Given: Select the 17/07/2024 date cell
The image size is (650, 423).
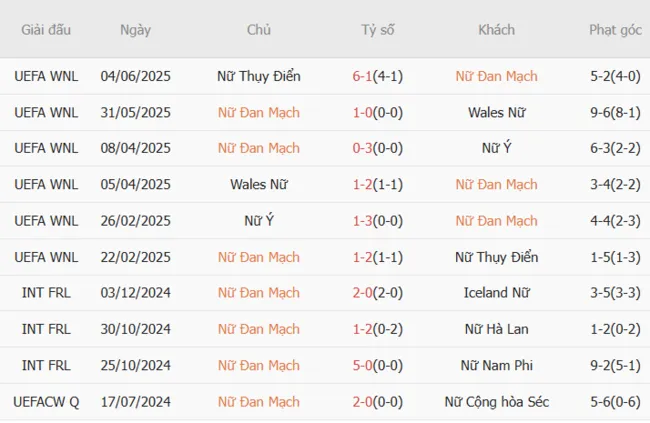Looking at the screenshot, I should (x=135, y=402).
